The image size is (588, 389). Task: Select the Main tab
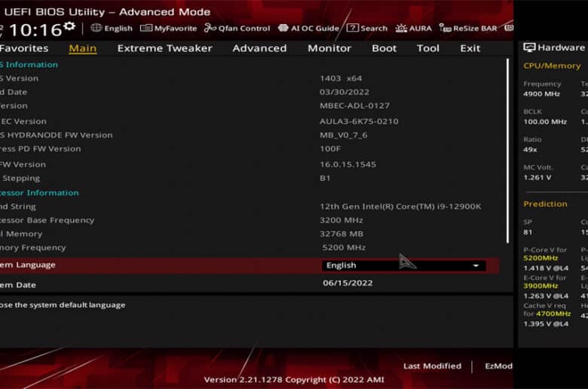click(83, 48)
